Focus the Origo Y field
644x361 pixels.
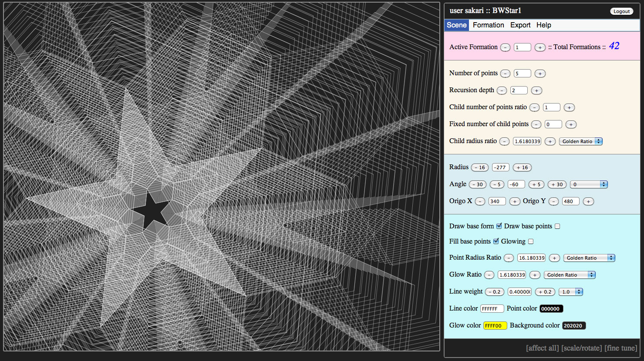point(571,201)
